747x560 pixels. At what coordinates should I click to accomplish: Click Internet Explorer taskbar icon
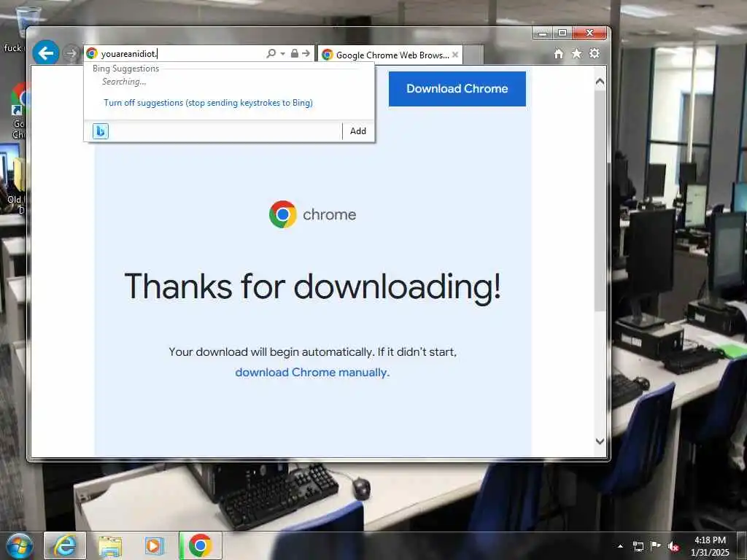(x=65, y=545)
